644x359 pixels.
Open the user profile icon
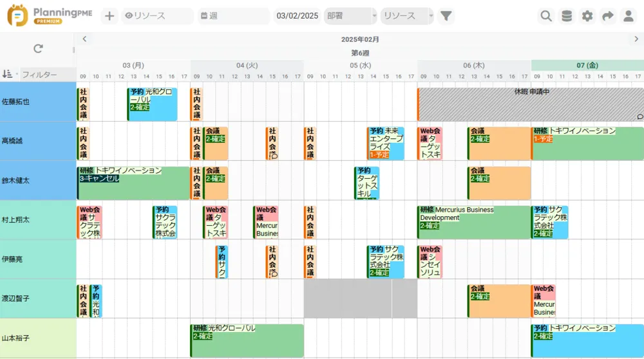pos(629,16)
